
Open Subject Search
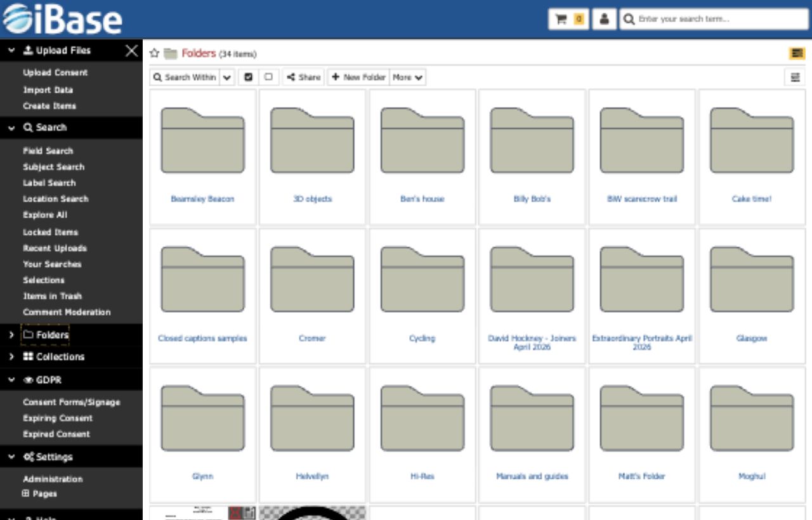[53, 167]
